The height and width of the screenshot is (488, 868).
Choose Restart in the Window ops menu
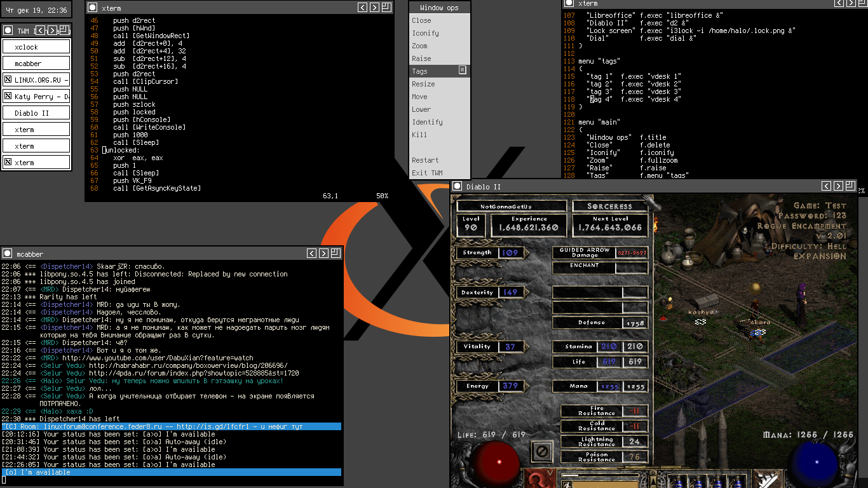click(x=440, y=160)
